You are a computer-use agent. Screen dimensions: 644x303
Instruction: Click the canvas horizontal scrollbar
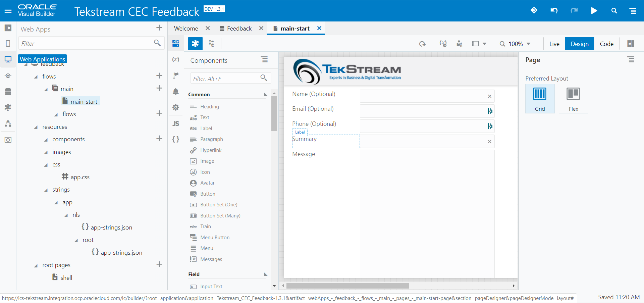pos(348,286)
